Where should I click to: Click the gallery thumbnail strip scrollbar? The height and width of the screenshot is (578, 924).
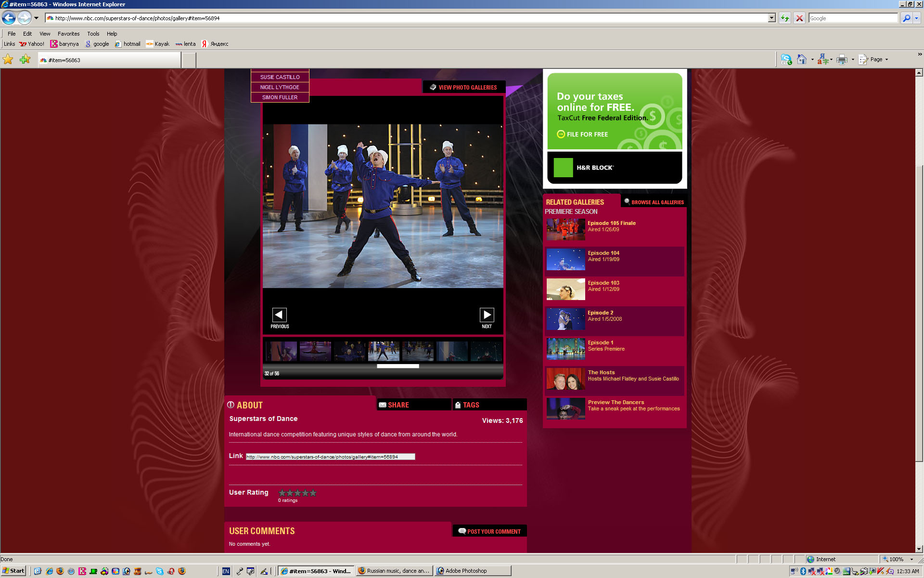(398, 366)
